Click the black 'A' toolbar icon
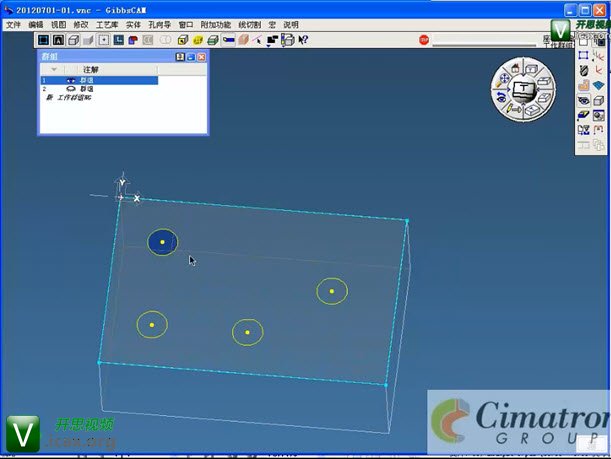Viewport: 611px width, 459px height. pyautogui.click(x=58, y=40)
